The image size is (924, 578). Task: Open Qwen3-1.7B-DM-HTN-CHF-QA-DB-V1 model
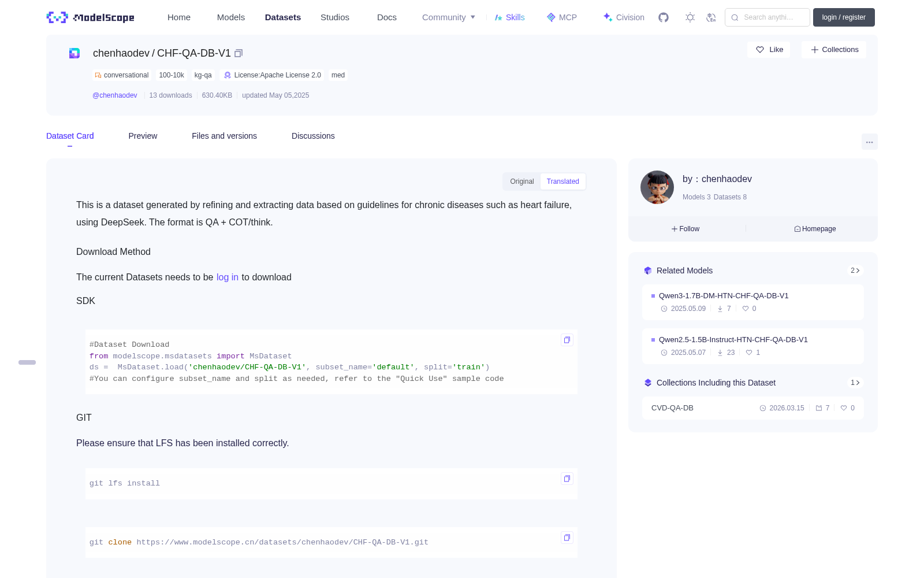click(753, 302)
